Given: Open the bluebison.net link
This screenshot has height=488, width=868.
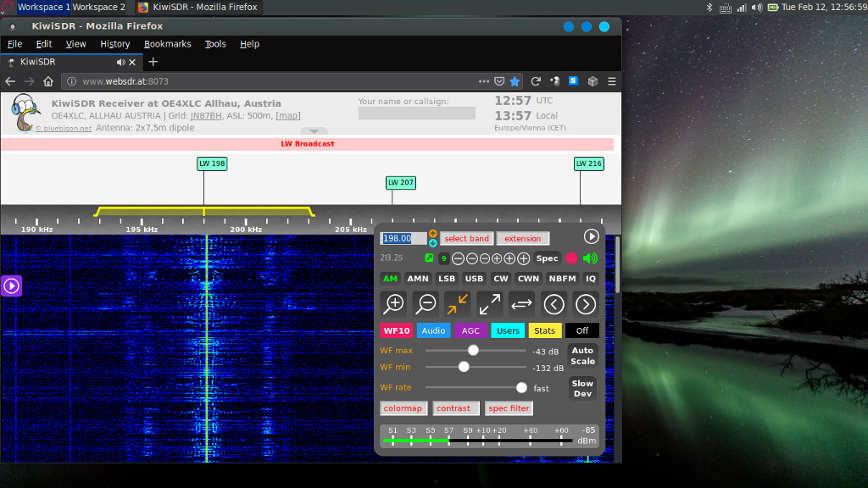Looking at the screenshot, I should (x=63, y=129).
